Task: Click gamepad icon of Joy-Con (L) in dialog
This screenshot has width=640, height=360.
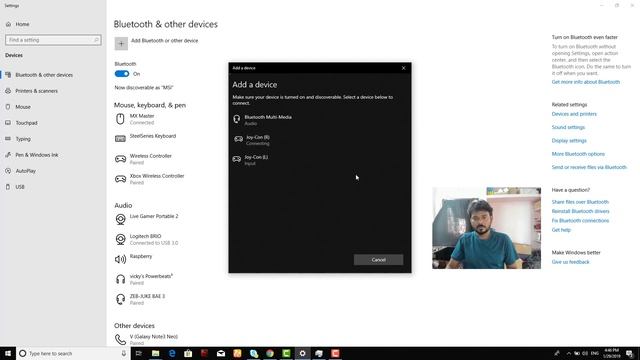Action: [236, 159]
